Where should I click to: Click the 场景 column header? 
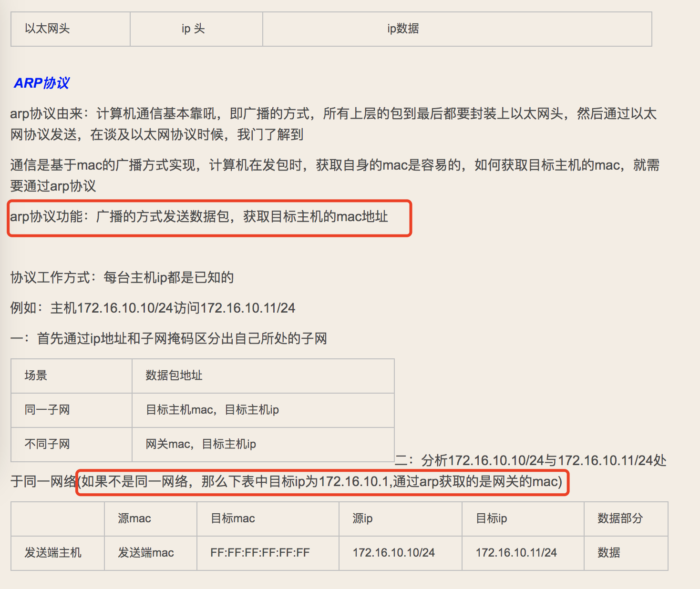point(35,376)
